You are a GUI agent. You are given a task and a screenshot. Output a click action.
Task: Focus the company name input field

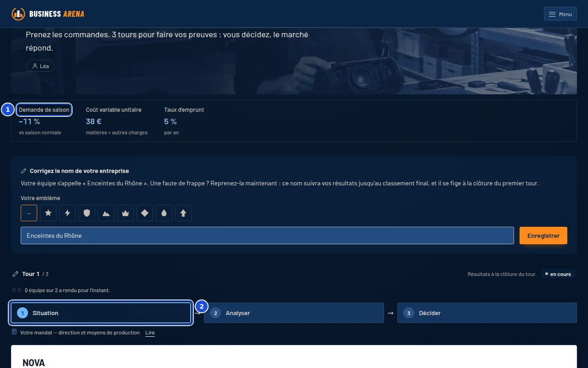point(267,236)
